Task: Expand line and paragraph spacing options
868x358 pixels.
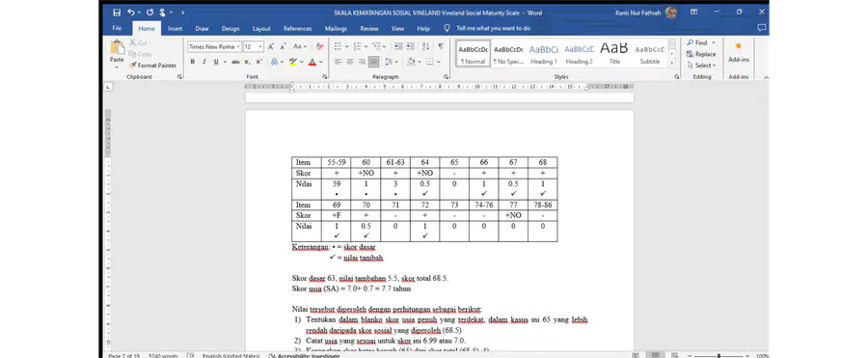Action: (392, 62)
